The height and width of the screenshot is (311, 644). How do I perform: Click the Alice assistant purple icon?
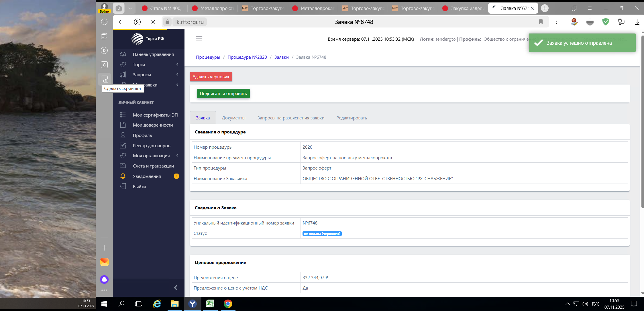point(104,279)
